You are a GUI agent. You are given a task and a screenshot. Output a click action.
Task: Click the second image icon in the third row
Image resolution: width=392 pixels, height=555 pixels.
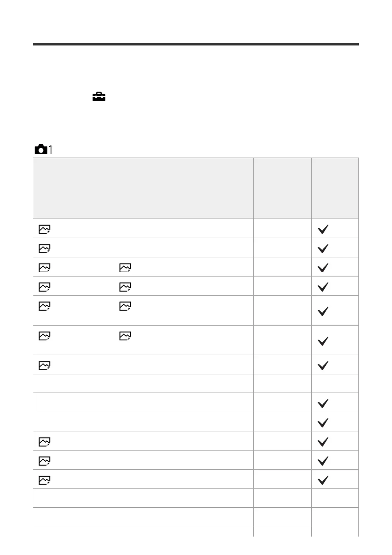(x=125, y=268)
